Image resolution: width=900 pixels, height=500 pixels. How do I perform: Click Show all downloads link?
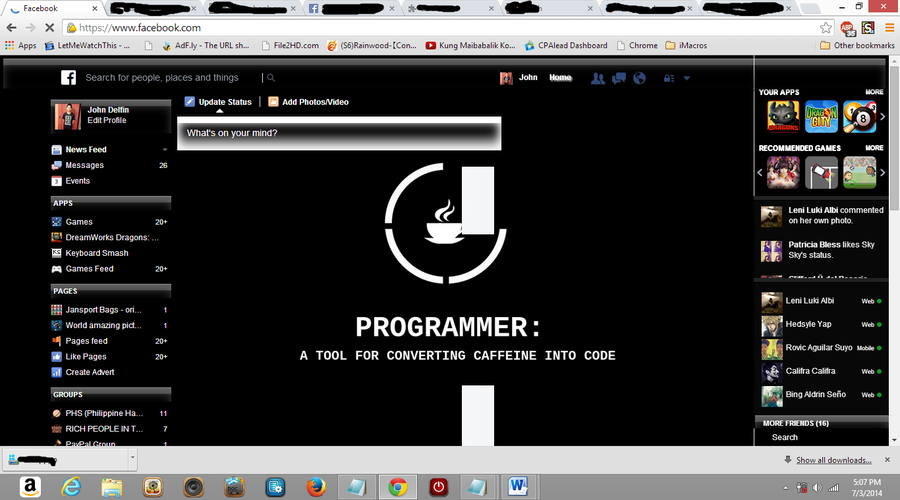pos(833,460)
